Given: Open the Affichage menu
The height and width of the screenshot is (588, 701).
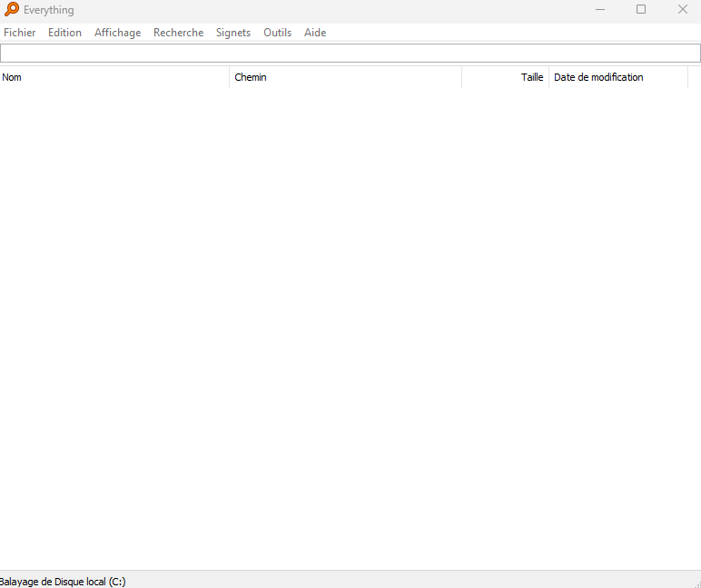Looking at the screenshot, I should point(117,33).
